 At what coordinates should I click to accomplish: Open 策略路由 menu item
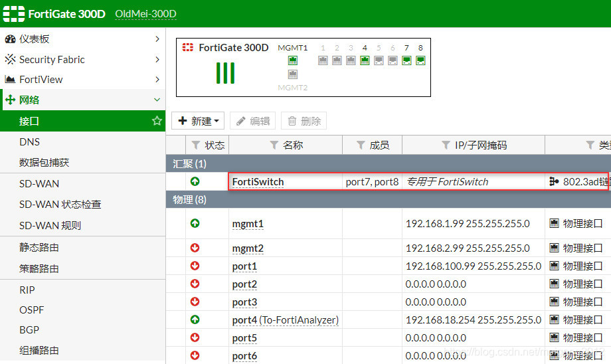click(x=39, y=268)
